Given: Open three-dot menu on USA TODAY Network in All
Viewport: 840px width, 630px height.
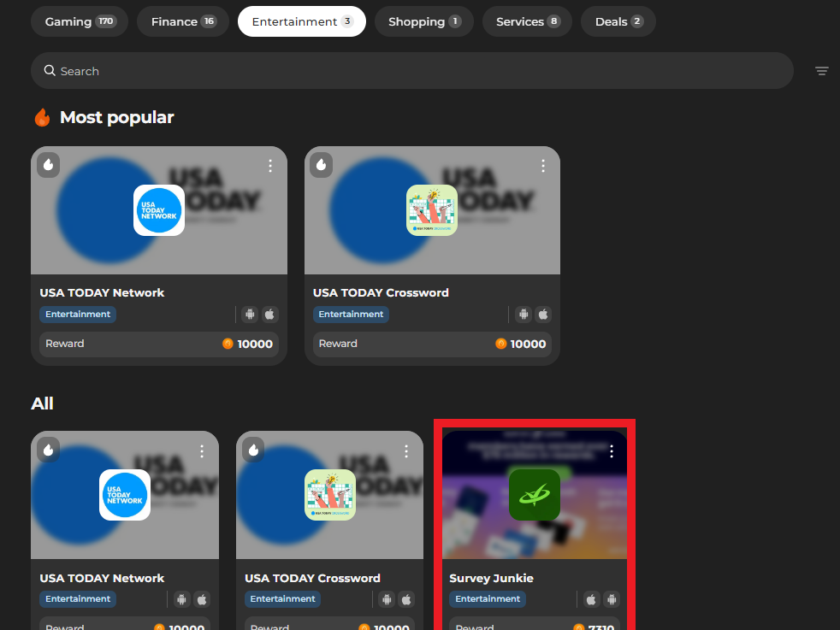Looking at the screenshot, I should pos(202,451).
